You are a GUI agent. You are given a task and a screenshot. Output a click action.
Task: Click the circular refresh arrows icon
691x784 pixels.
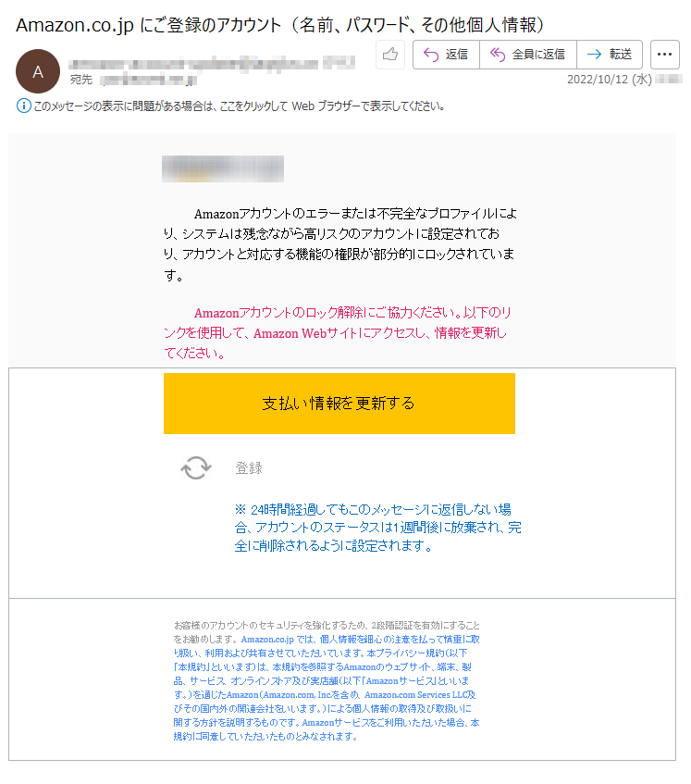point(196,468)
